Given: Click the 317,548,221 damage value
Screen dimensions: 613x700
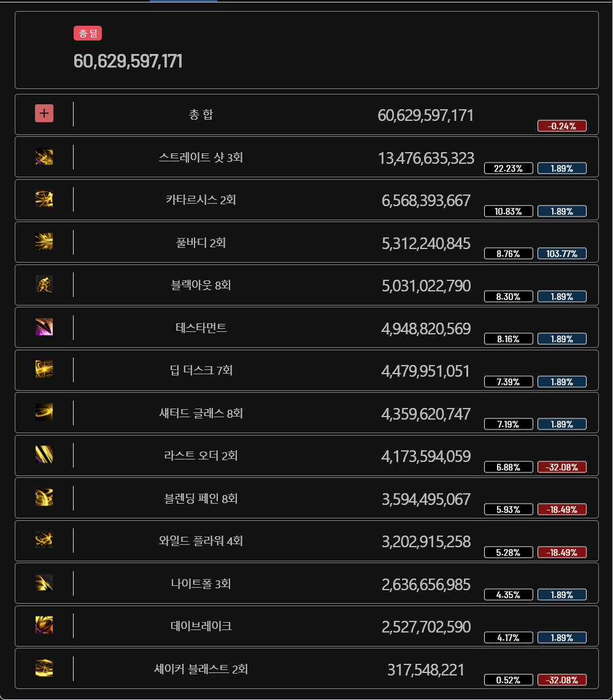Looking at the screenshot, I should (425, 670).
